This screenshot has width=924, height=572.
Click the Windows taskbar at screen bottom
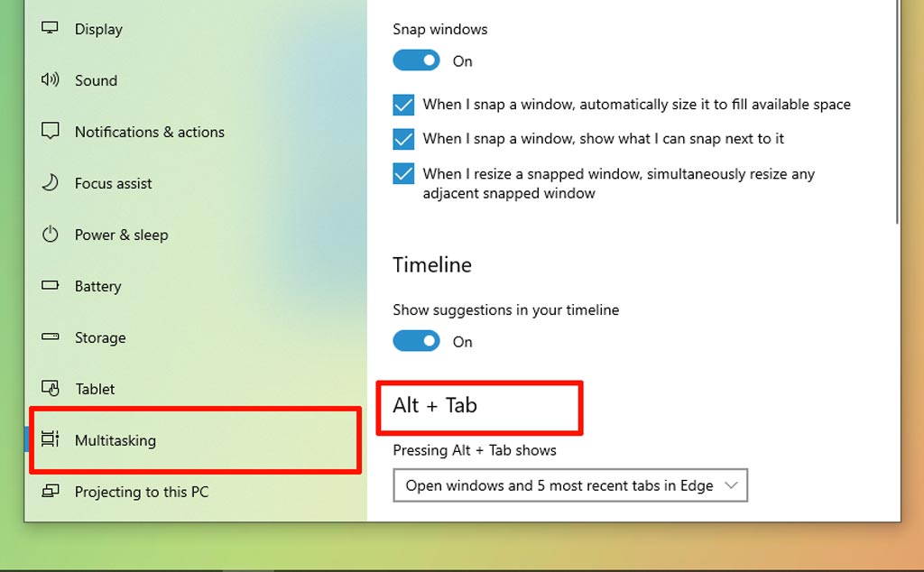tap(462, 567)
